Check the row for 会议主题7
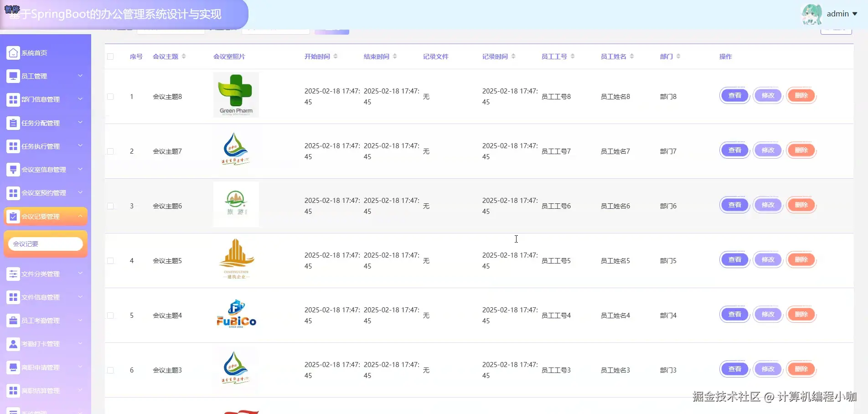Image resolution: width=868 pixels, height=414 pixels. [110, 151]
